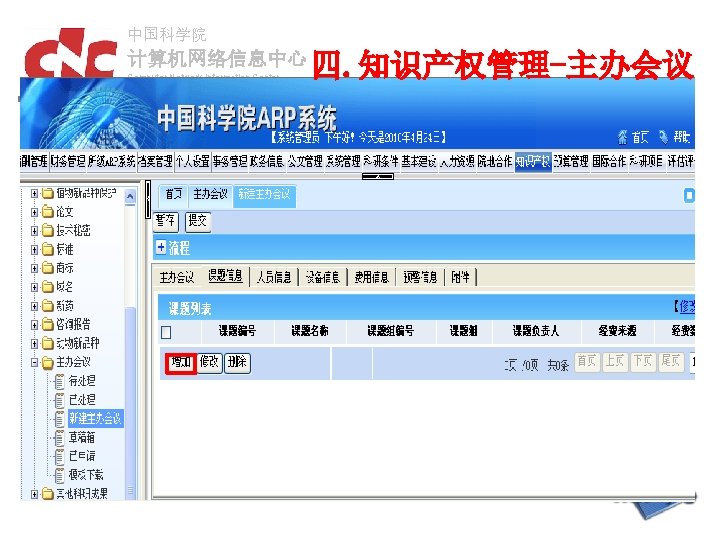
Task: Click the home icon beside 首页 in banner
Action: click(622, 137)
